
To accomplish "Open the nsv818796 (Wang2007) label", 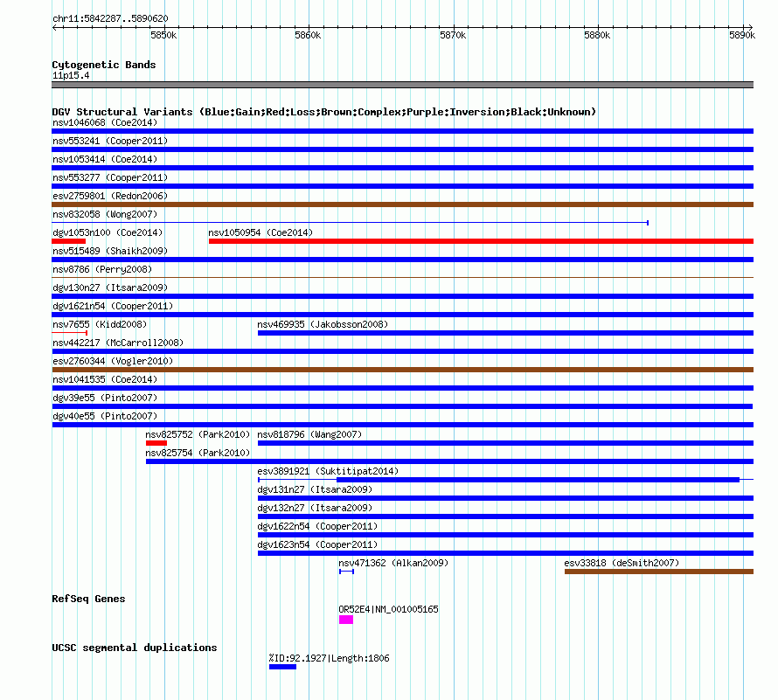I will [309, 434].
